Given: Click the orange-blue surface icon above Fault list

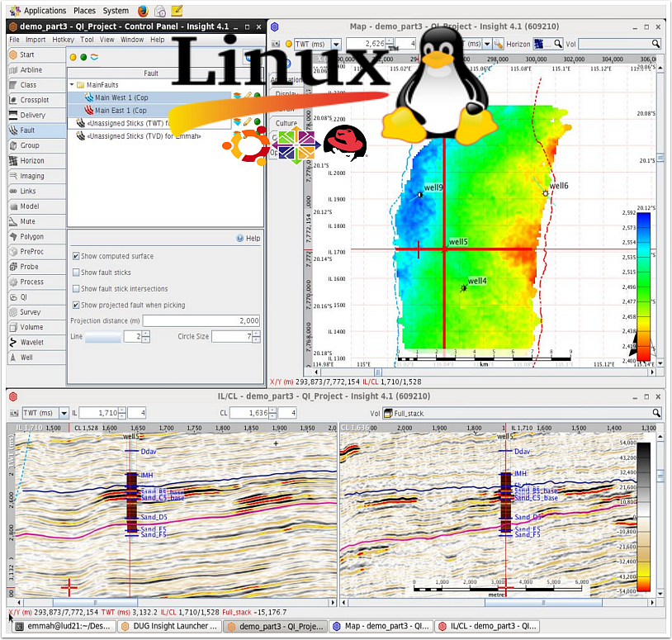Looking at the screenshot, I should click(x=94, y=58).
